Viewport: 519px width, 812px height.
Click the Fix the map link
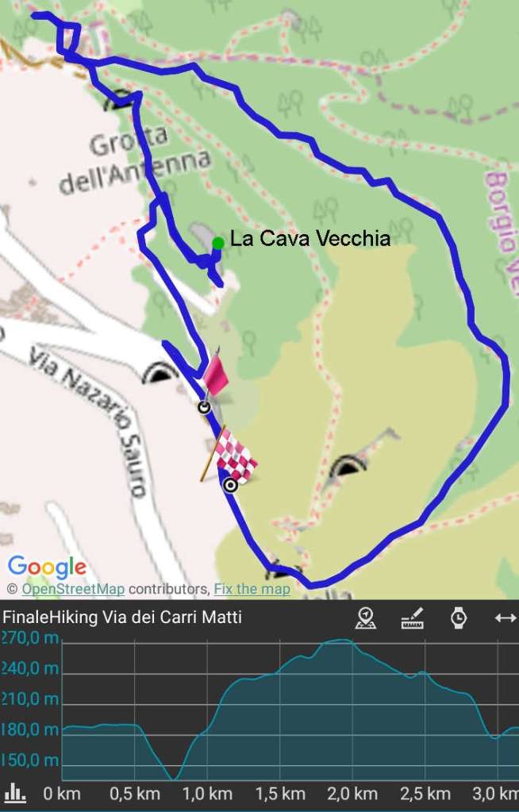point(252,589)
